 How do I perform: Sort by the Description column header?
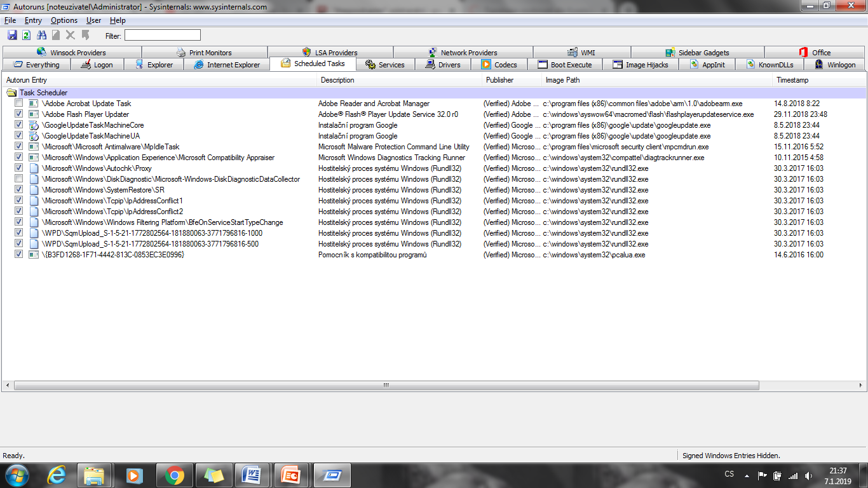pos(400,80)
